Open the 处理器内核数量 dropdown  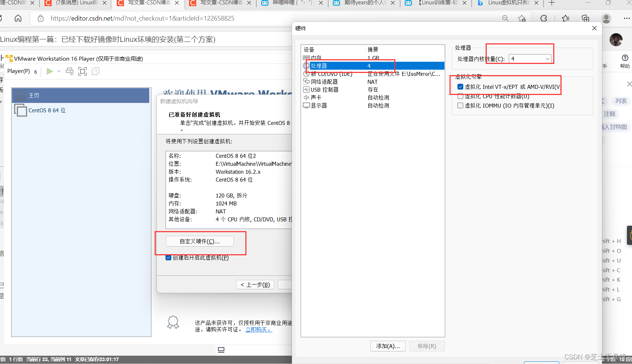click(547, 58)
